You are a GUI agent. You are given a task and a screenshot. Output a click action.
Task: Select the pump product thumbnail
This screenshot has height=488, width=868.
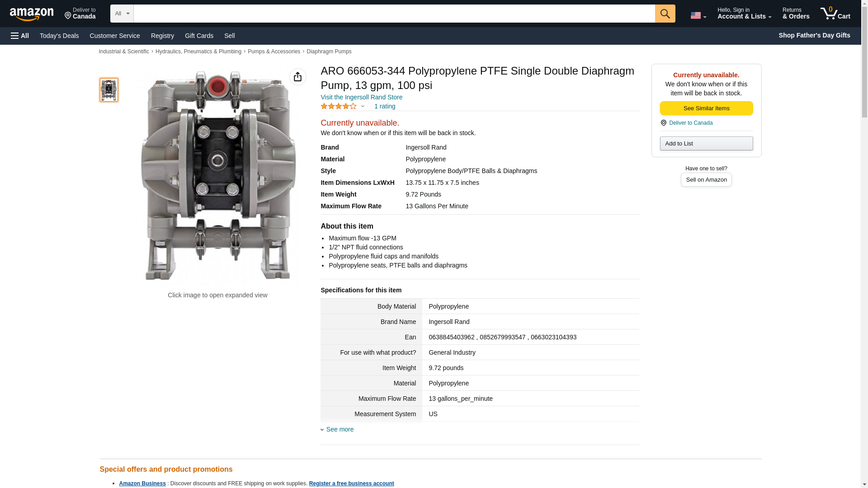tap(109, 89)
